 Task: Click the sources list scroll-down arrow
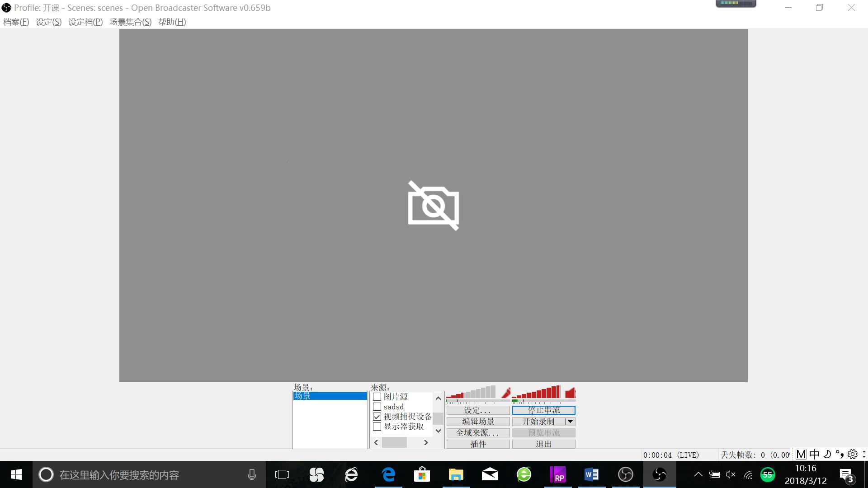click(438, 431)
